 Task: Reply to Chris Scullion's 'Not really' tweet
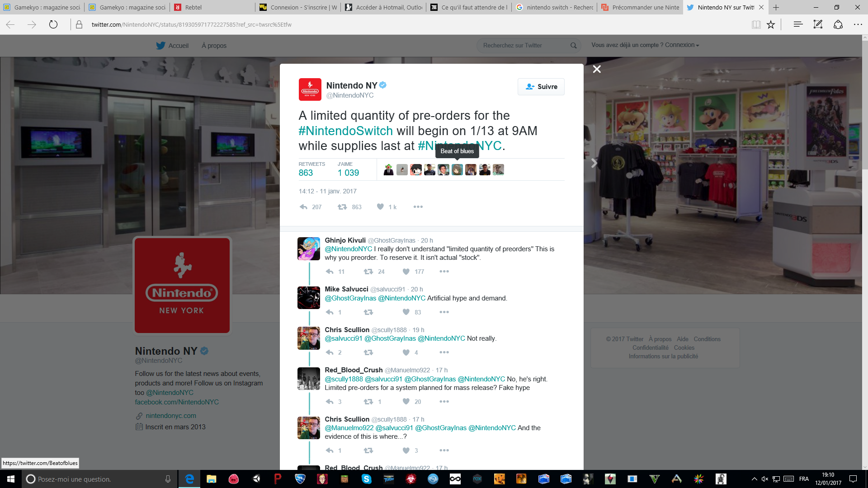click(330, 352)
